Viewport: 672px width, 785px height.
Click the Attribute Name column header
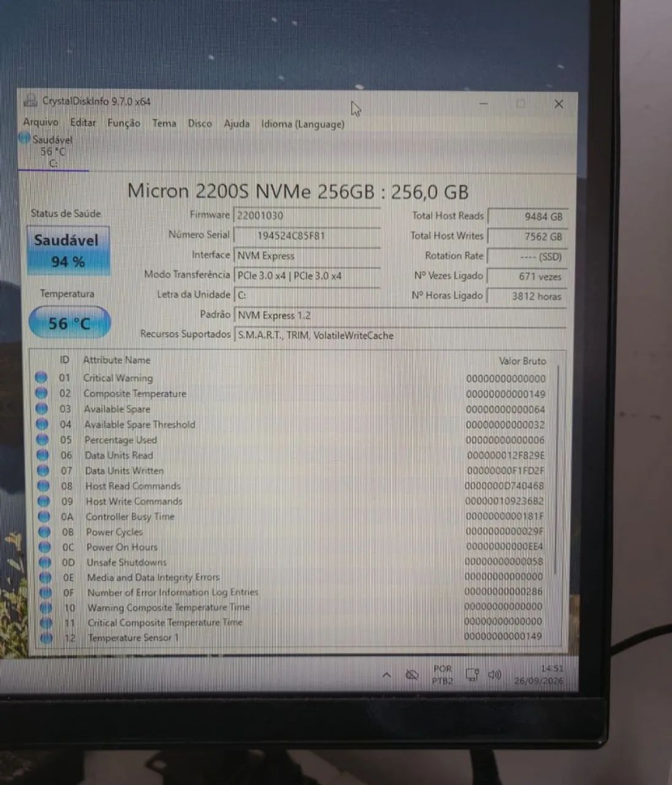[x=116, y=360]
